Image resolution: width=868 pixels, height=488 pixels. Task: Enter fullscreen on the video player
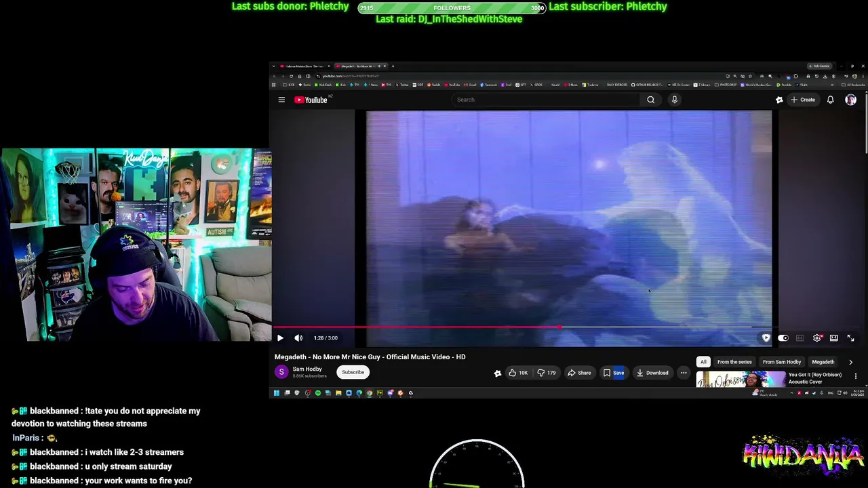coord(850,338)
